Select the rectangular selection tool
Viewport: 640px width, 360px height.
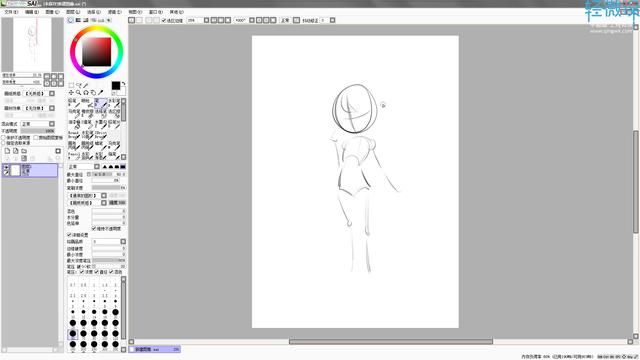[71, 85]
